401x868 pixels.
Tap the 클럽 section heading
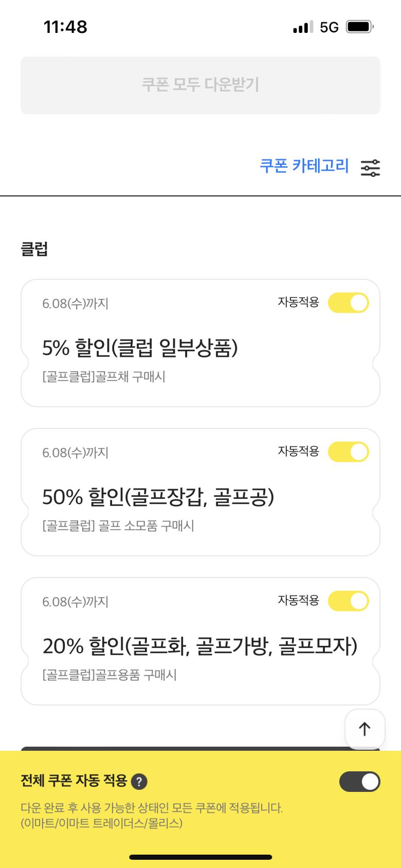click(x=34, y=249)
